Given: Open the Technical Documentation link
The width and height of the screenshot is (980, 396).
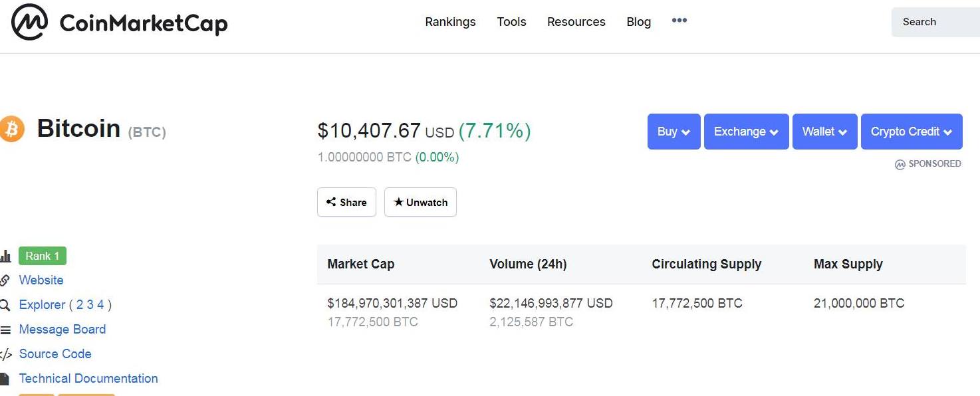Looking at the screenshot, I should click(88, 379).
